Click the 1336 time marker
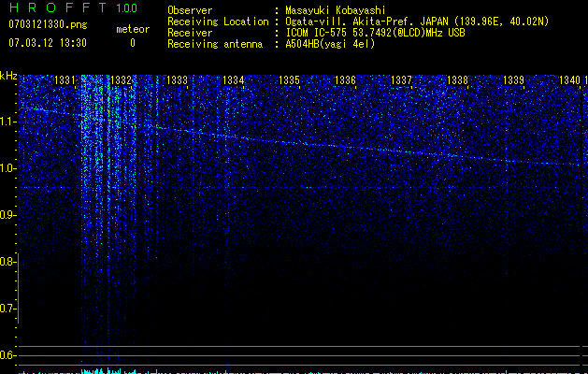The height and width of the screenshot is (374, 588). pos(345,80)
